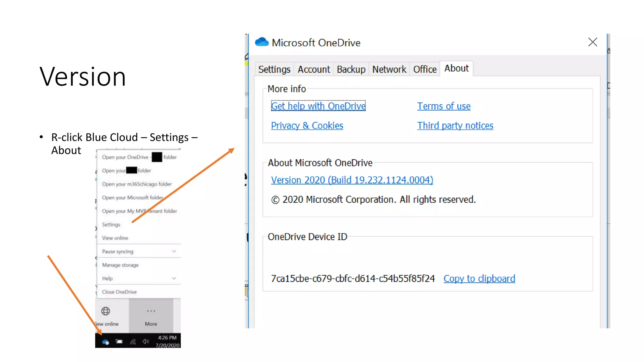
Task: Select the About tab
Action: [457, 69]
